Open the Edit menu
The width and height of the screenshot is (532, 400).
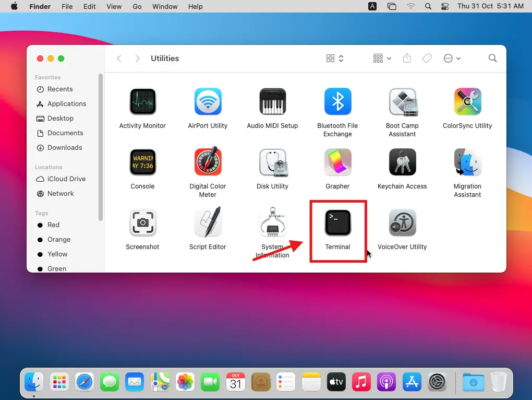coord(89,6)
